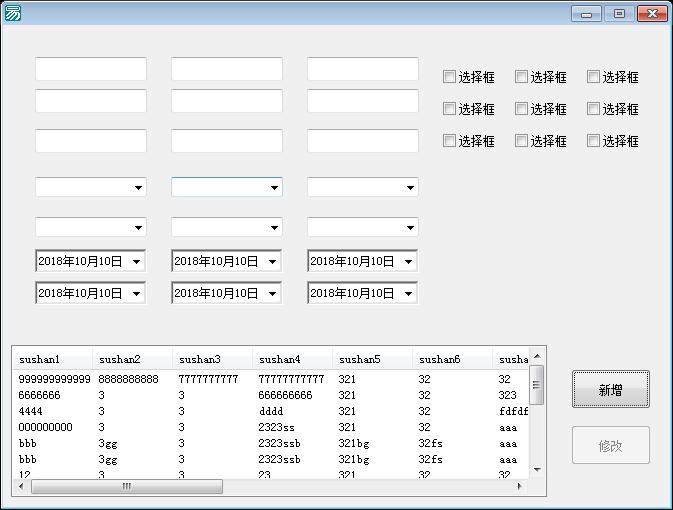Toggle the middle 选择框 checkbox in the second row

click(x=522, y=109)
